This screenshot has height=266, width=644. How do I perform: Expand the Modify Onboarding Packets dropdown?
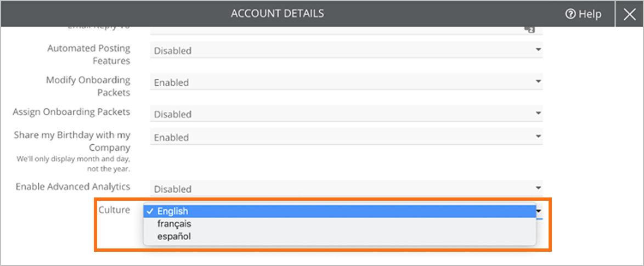[x=346, y=82]
